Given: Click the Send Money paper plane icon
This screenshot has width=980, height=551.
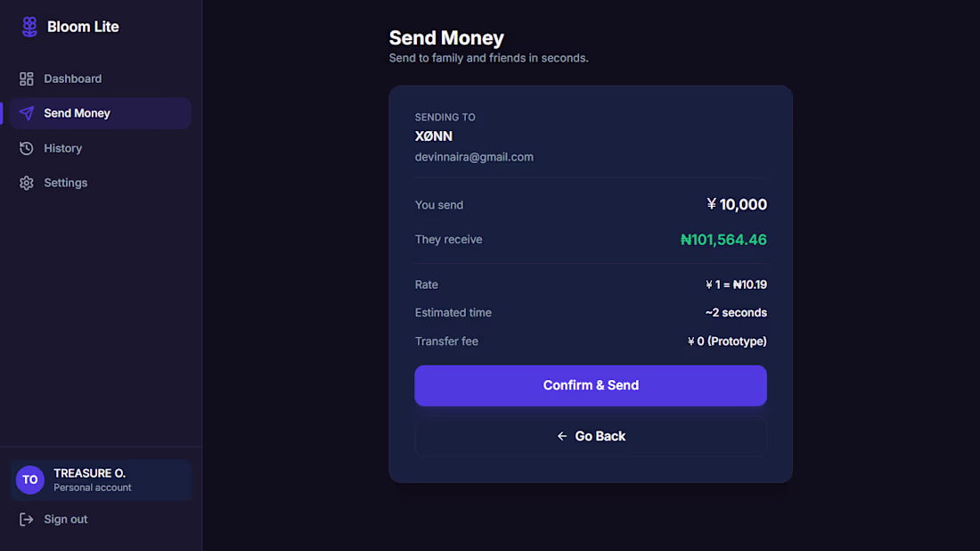Looking at the screenshot, I should pyautogui.click(x=26, y=113).
